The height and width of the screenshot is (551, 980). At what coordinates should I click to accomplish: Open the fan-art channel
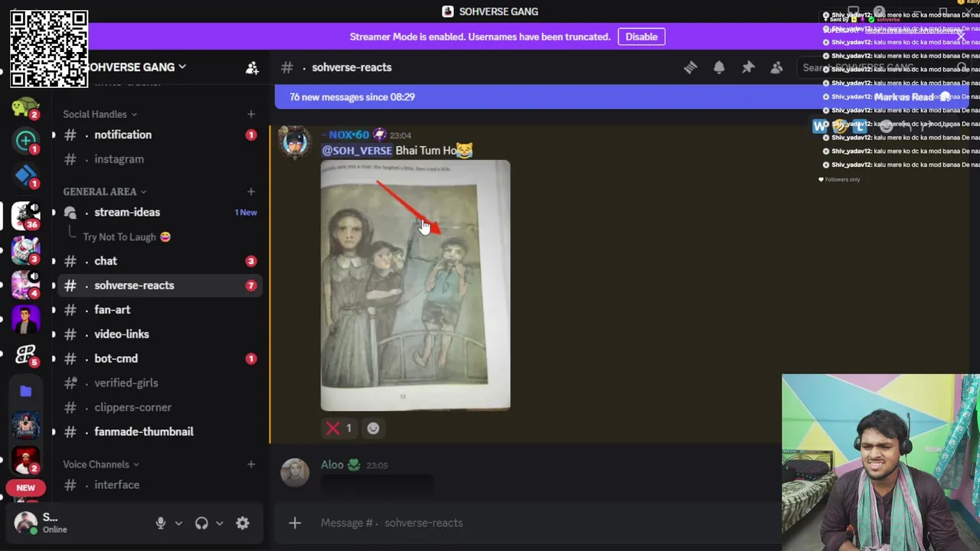click(160, 310)
